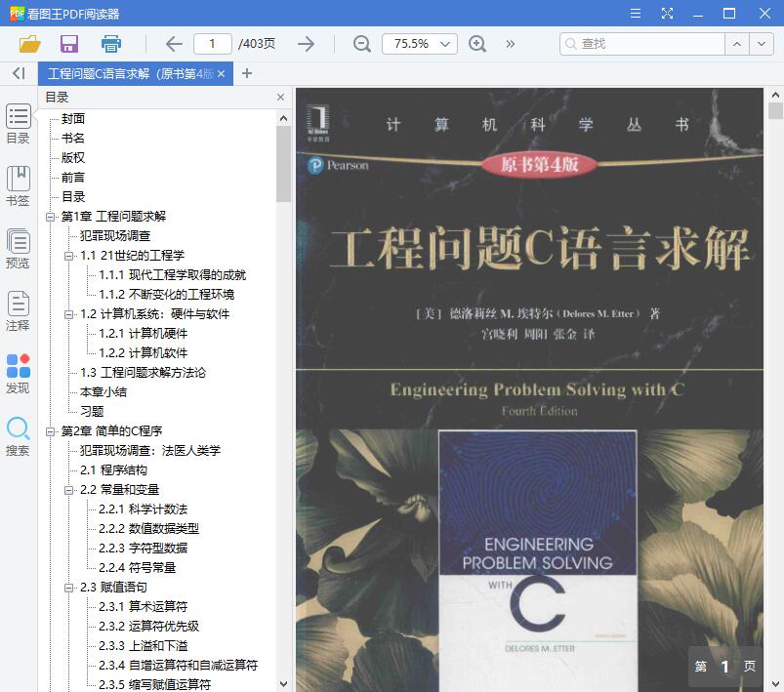Jump to the 目录 outline entry
This screenshot has height=692, width=784.
pos(73,197)
